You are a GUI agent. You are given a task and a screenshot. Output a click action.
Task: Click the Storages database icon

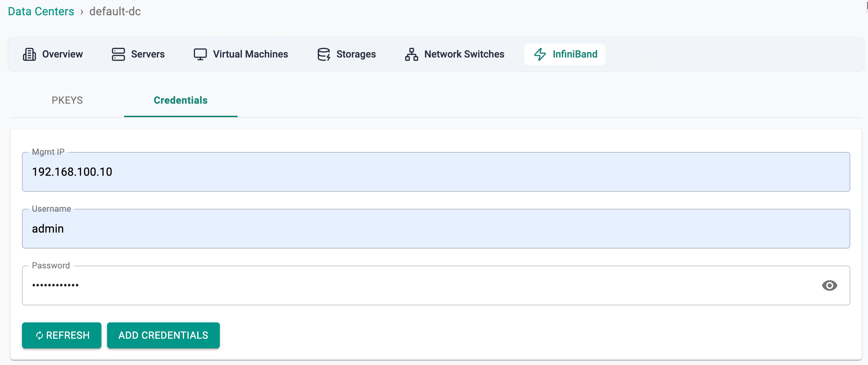[324, 54]
